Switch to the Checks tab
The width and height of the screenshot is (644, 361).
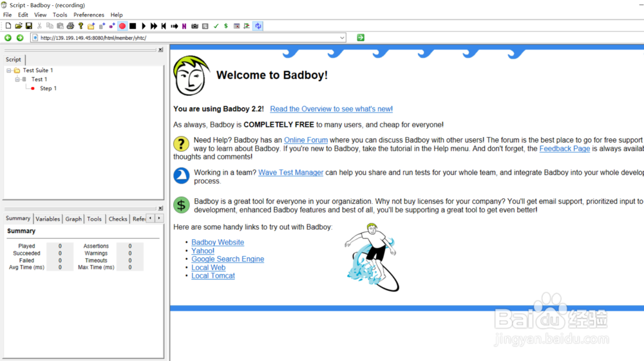(118, 219)
